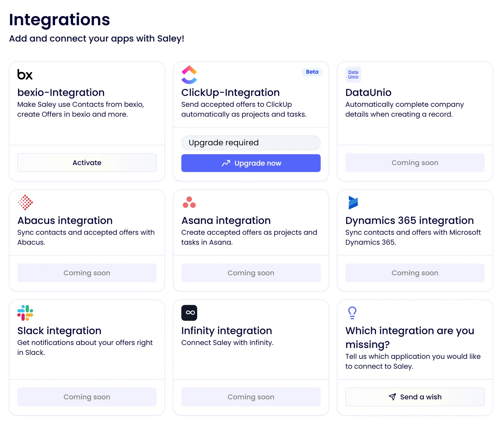Click the ClickUp-Integration title
504x431 pixels.
[x=231, y=93]
